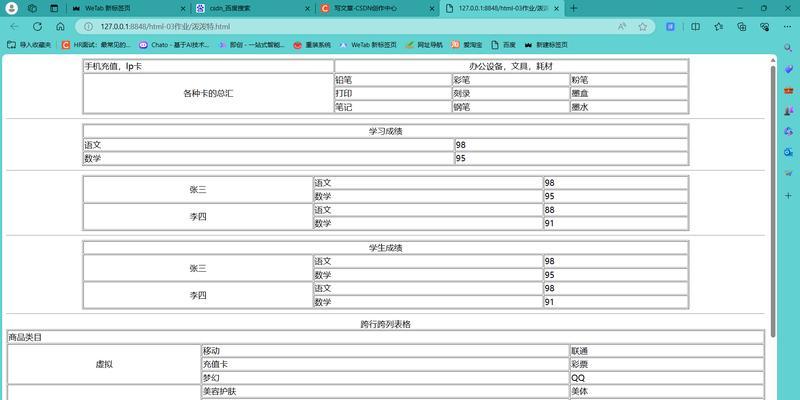Screen dimensions: 800x400
Task: Activate the read aloud icon
Action: [621, 27]
